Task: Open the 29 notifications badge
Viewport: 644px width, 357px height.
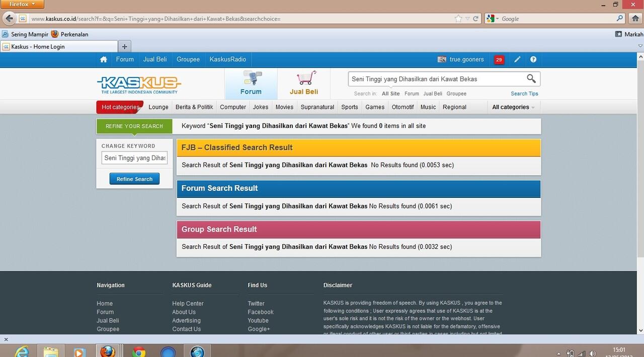Action: (x=499, y=60)
